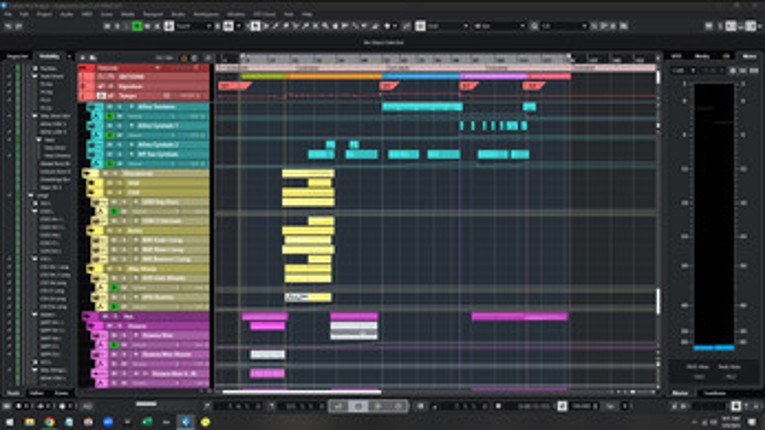Toggle the green automation Read button in toolbar
The width and height of the screenshot is (765, 430).
tap(137, 26)
